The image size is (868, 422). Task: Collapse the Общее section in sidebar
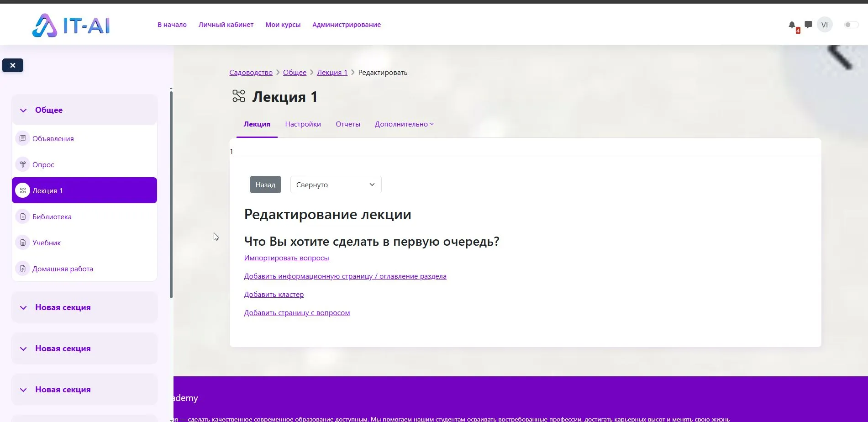tap(23, 110)
